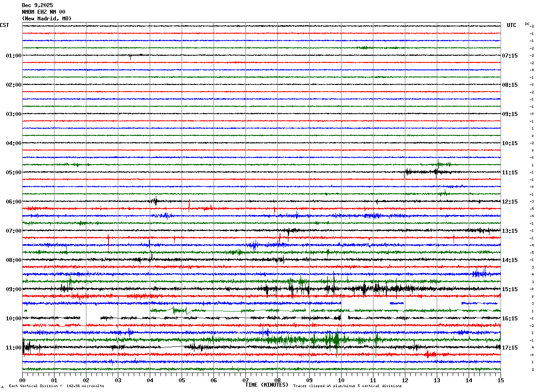The image size is (536, 392).
Task: Select the 09:00 CST row label
Action: pyautogui.click(x=14, y=289)
